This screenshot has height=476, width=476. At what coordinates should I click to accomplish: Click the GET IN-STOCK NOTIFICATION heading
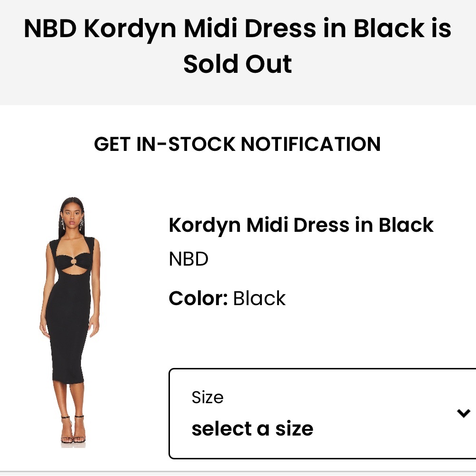point(238,144)
